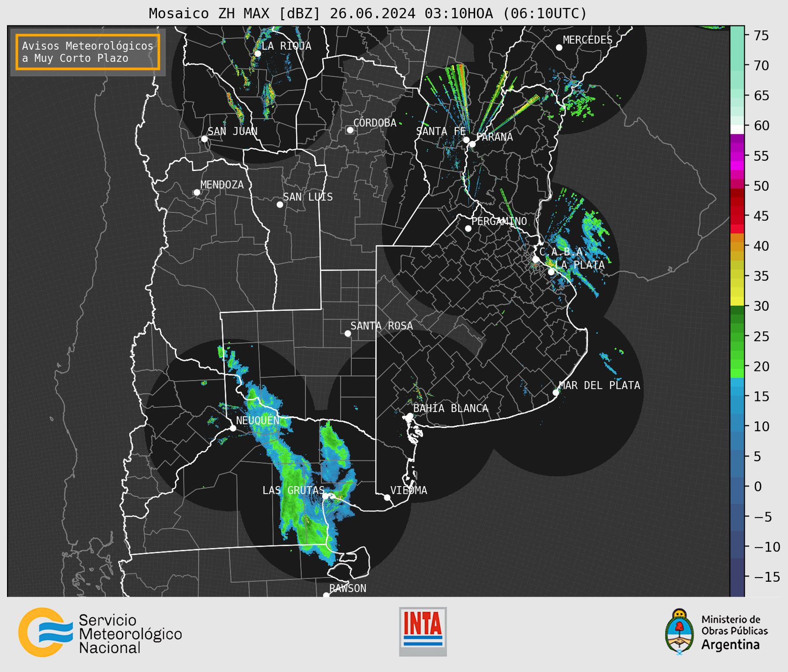Select the Bahía Blanca city marker

tap(410, 416)
